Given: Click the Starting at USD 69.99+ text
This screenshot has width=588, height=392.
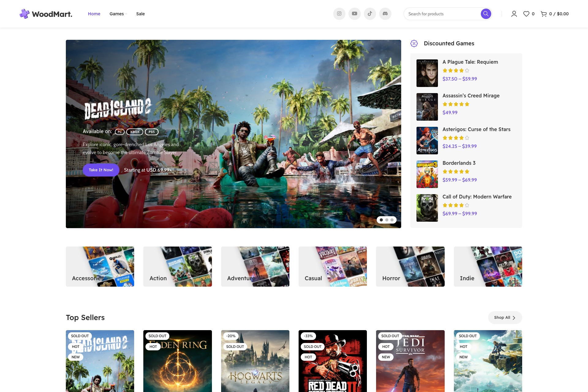Looking at the screenshot, I should 148,170.
